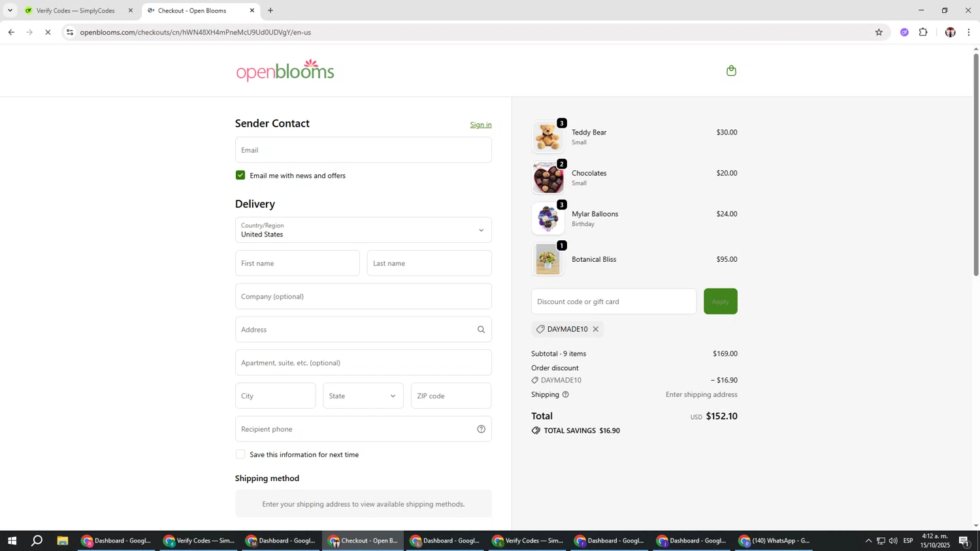Close the Verify Codes SimplyCodes tab

pos(131,10)
